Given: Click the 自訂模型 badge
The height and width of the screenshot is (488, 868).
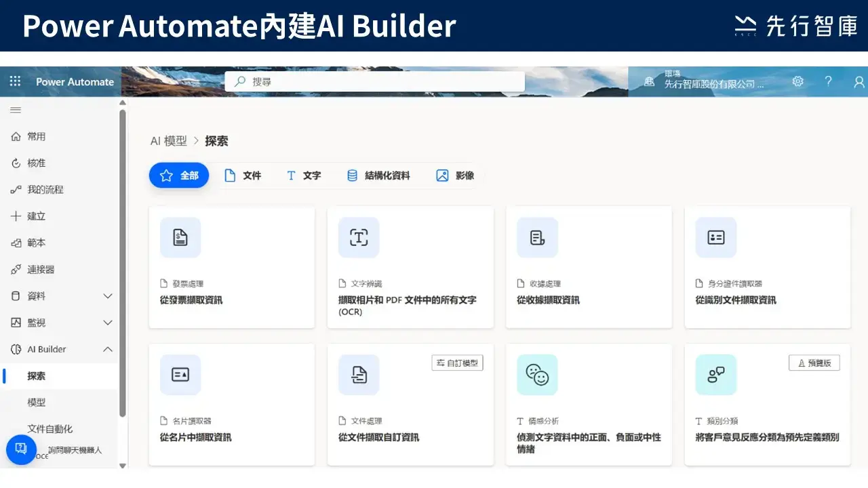Looking at the screenshot, I should [x=458, y=363].
